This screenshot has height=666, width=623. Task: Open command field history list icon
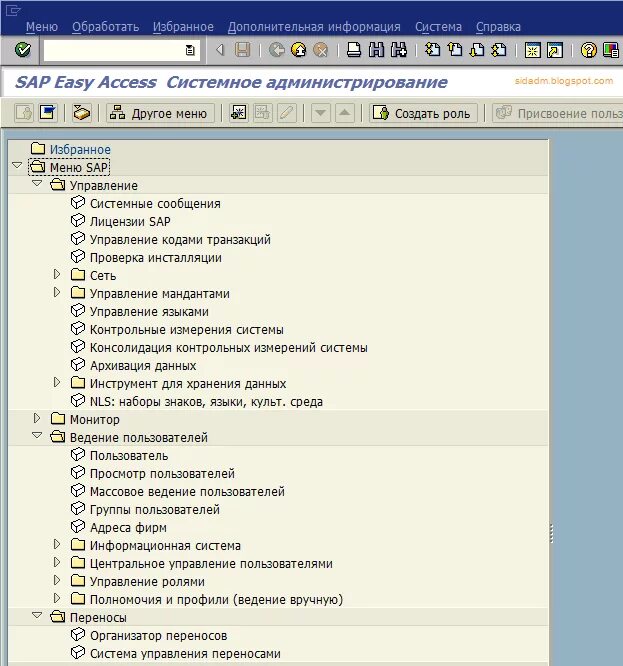190,50
